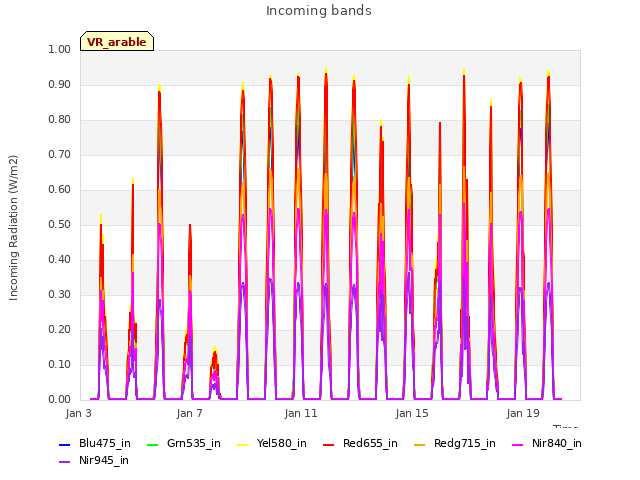Click the 0.50 y-axis tick label
The width and height of the screenshot is (640, 480).
pyautogui.click(x=60, y=224)
